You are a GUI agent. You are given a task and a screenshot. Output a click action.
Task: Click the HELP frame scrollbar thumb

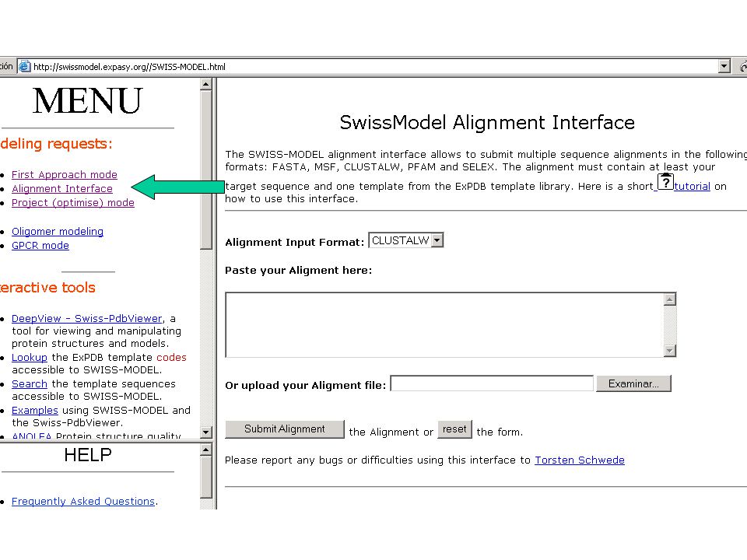(205, 477)
